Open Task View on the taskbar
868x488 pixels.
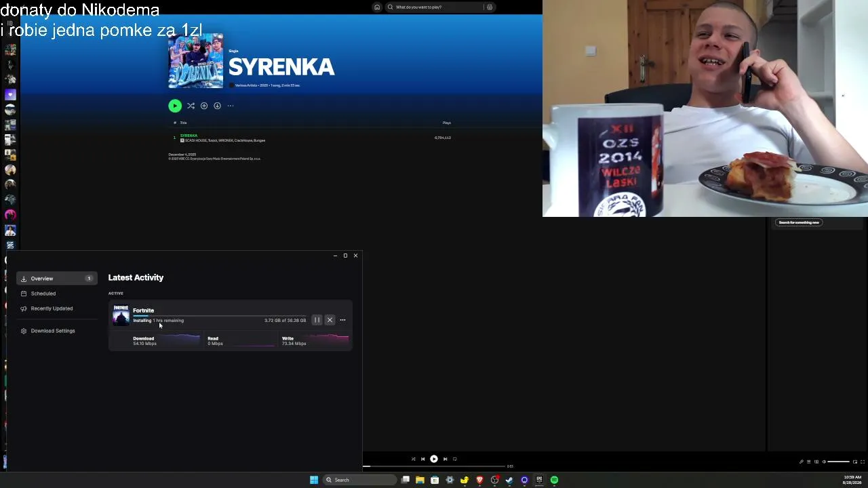click(406, 480)
